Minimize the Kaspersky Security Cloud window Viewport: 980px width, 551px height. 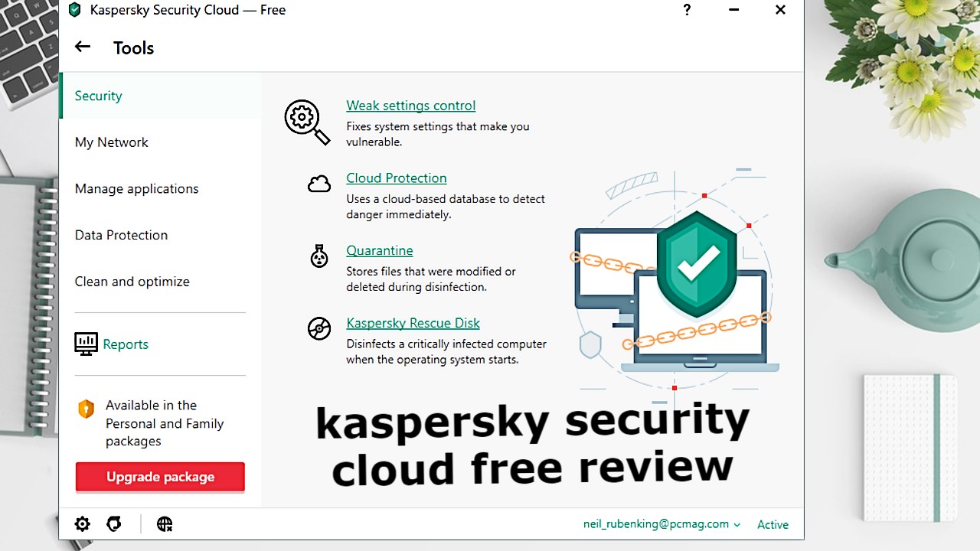(x=734, y=10)
